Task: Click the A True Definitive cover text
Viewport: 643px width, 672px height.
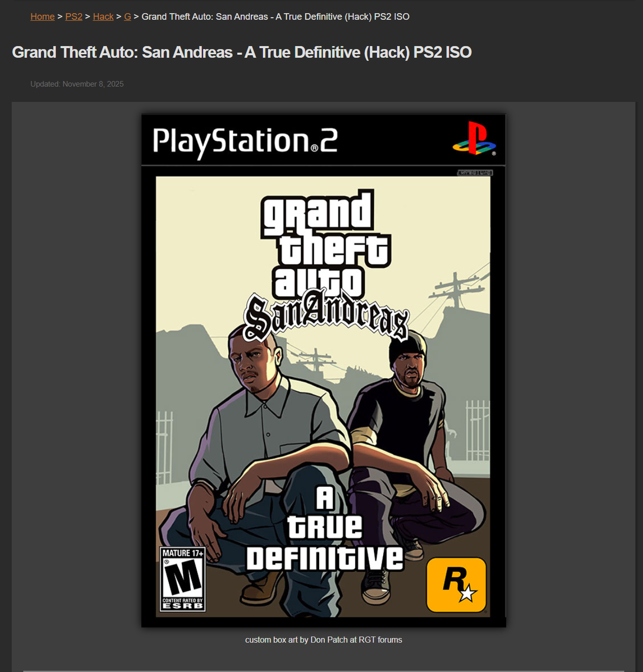Action: tap(325, 528)
